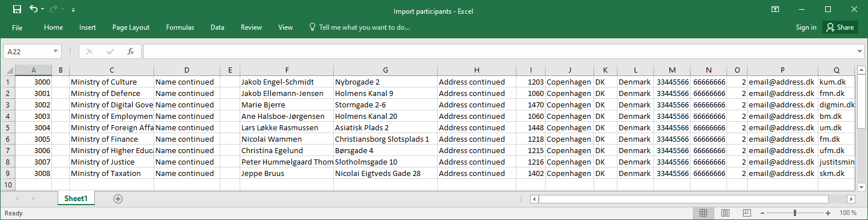The width and height of the screenshot is (868, 220).
Task: Select column G header
Action: click(385, 70)
